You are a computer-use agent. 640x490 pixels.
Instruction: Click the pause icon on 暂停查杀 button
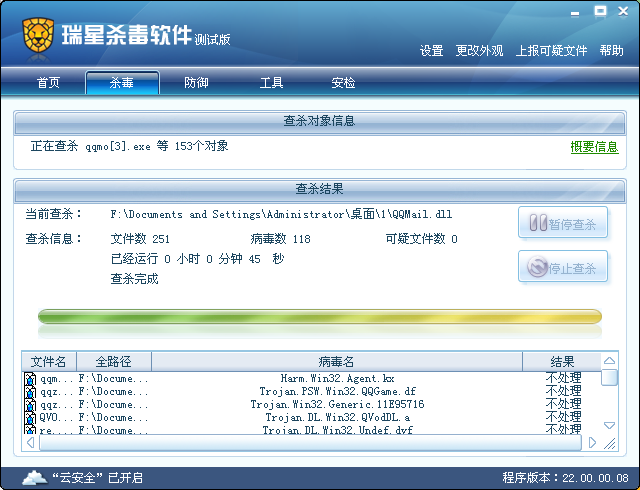[538, 223]
